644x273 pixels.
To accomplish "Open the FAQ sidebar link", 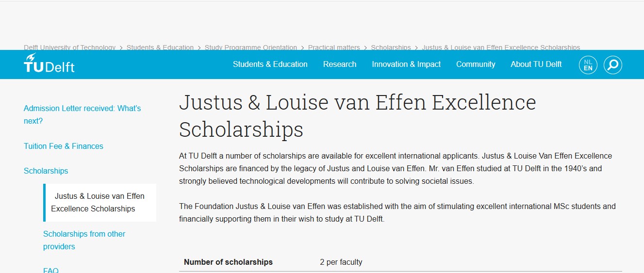I will coord(50,270).
